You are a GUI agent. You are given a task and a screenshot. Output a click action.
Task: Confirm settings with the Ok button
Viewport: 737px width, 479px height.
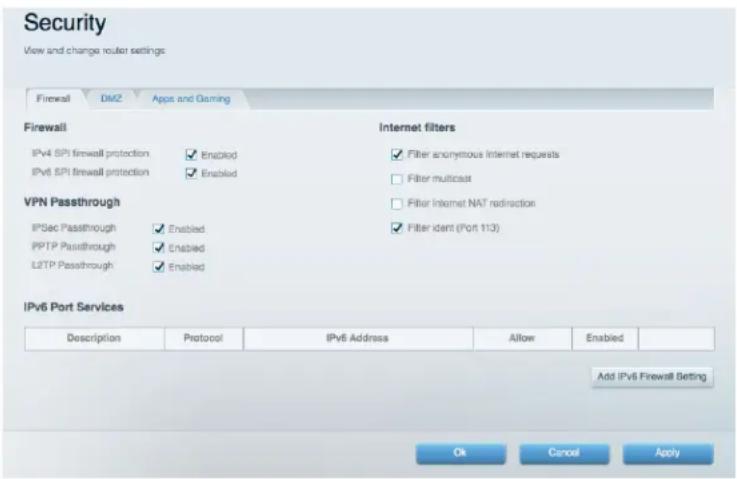pyautogui.click(x=461, y=453)
